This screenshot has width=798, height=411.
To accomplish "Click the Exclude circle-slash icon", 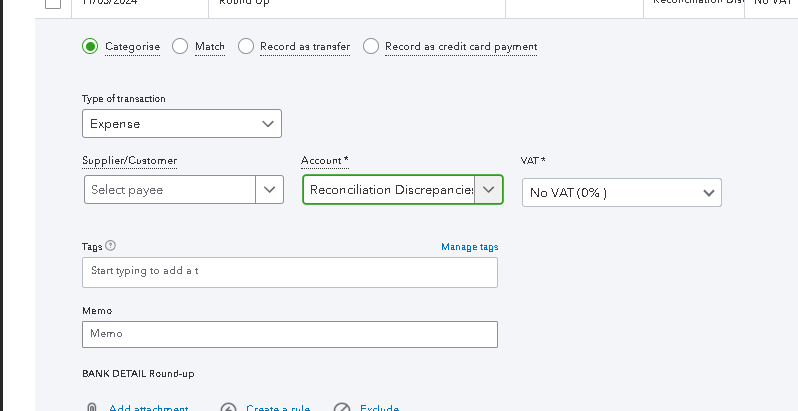I will pyautogui.click(x=342, y=408).
